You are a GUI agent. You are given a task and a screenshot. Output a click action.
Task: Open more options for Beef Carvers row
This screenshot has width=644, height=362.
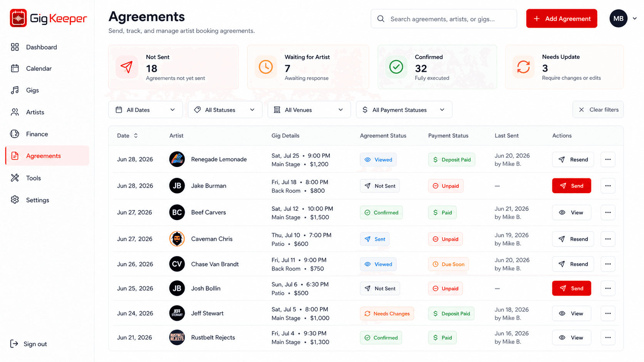click(x=608, y=212)
